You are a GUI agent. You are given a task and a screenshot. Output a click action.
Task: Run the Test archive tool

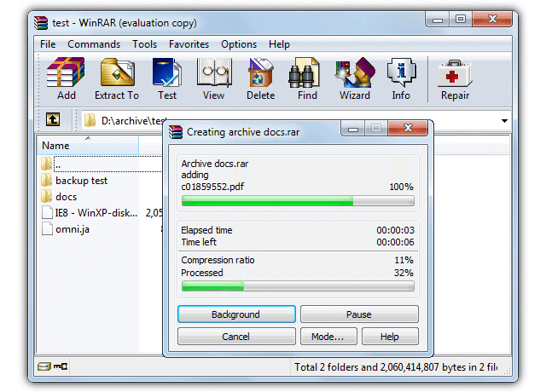(x=167, y=78)
